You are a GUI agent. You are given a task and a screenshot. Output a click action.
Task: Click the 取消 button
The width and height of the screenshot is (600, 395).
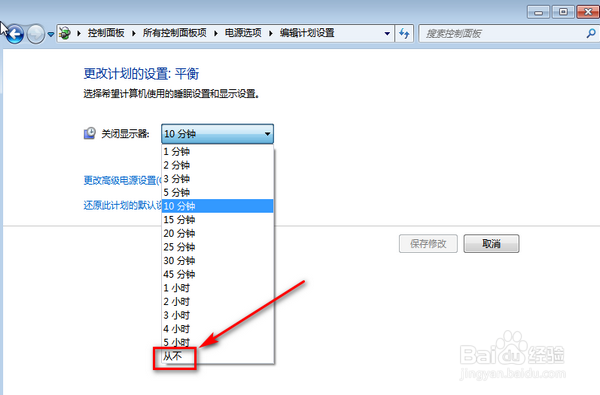491,244
